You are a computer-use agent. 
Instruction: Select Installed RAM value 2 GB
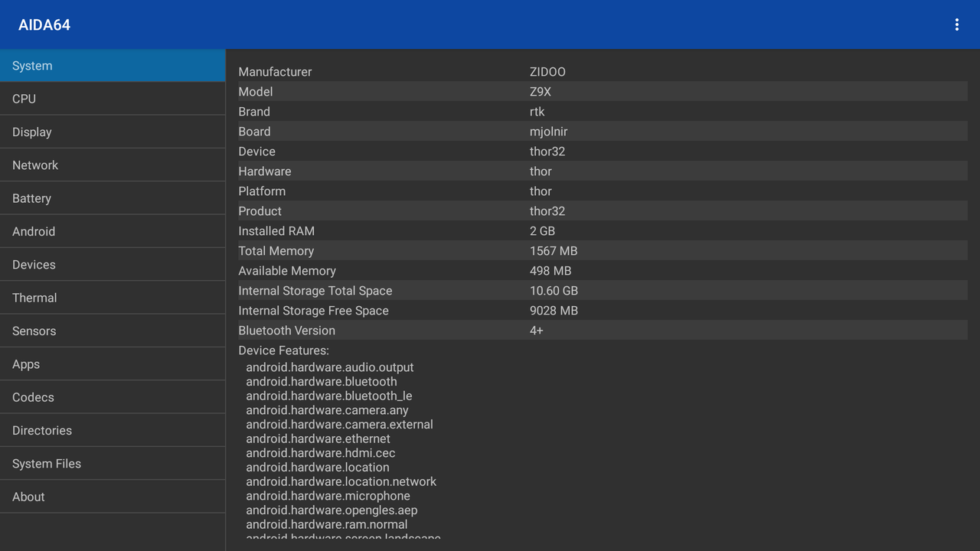542,231
